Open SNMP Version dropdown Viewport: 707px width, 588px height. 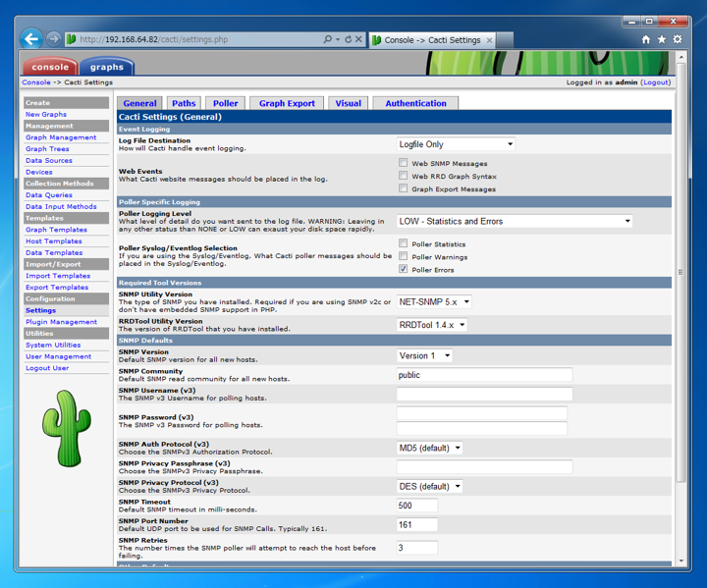pyautogui.click(x=424, y=355)
